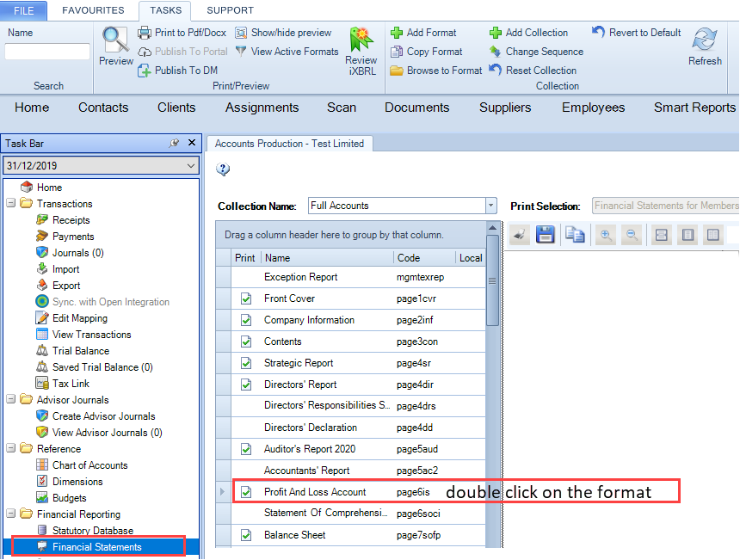Click the blue save disk icon in the preview toolbar
Viewport: 740px width, 560px height.
(x=545, y=235)
